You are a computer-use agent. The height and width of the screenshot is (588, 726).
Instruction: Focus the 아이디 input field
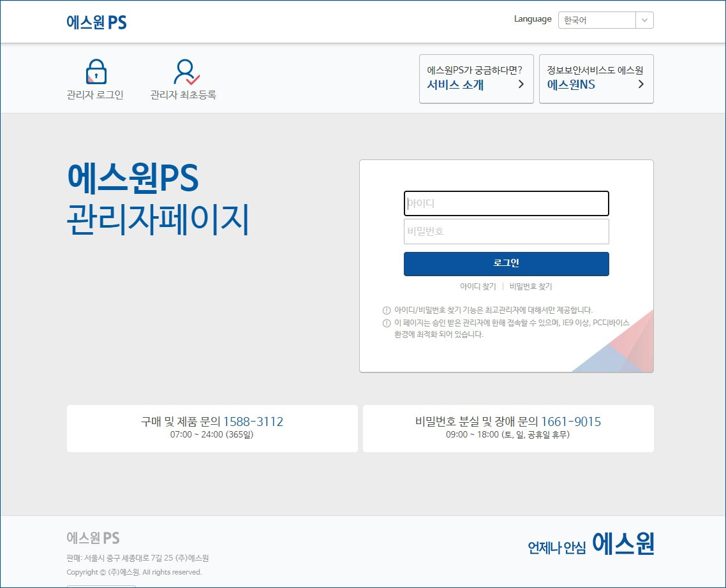[x=507, y=203]
